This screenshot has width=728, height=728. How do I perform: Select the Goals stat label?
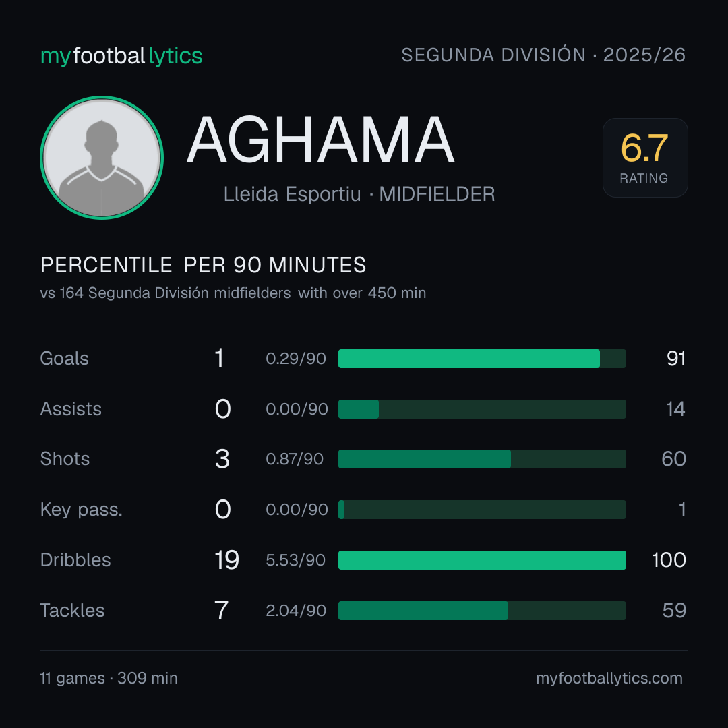point(65,359)
